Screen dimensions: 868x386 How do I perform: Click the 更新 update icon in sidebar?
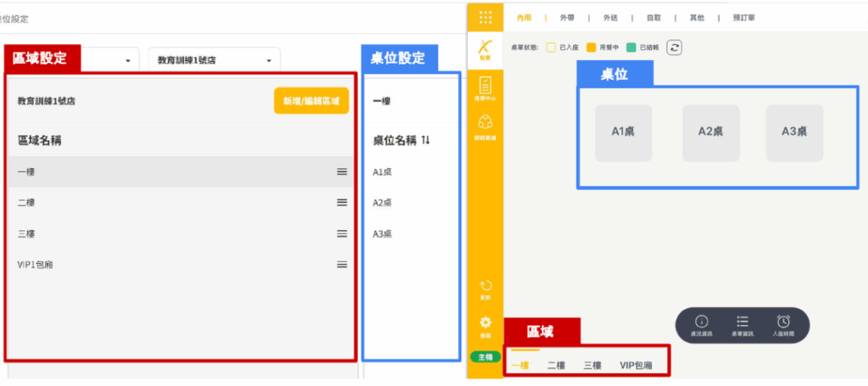tap(485, 289)
